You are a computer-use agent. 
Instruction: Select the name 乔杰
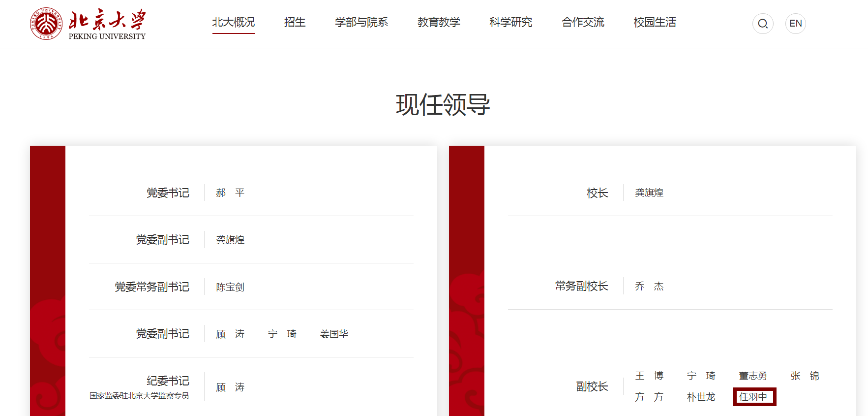pyautogui.click(x=649, y=286)
